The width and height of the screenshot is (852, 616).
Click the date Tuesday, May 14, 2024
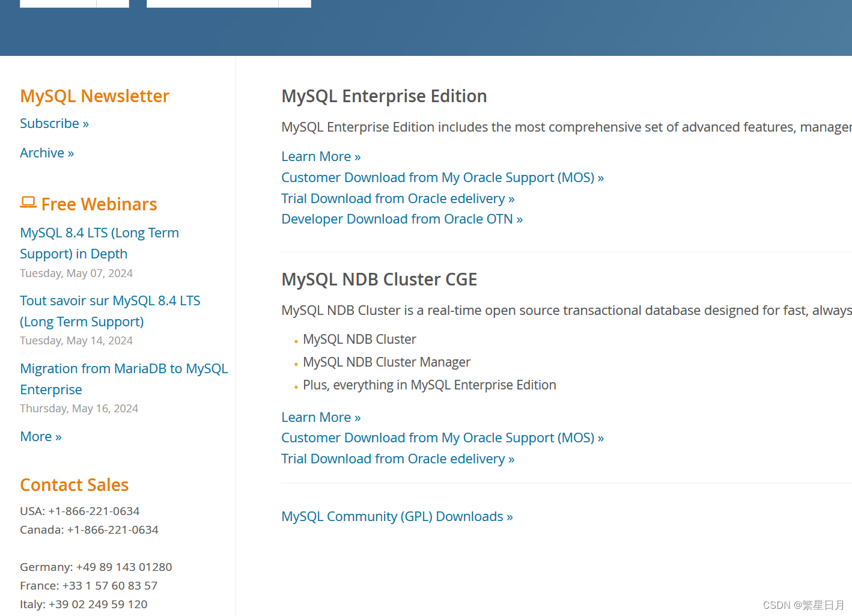tap(76, 340)
